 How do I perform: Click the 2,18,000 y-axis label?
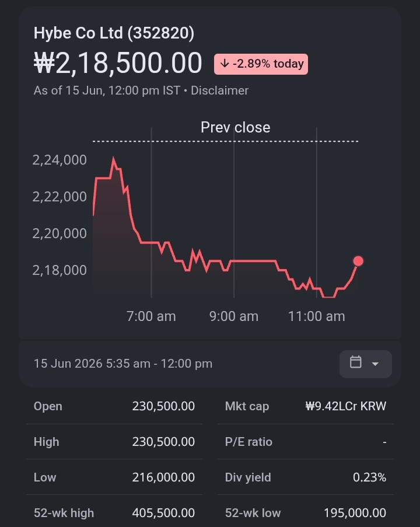click(60, 270)
